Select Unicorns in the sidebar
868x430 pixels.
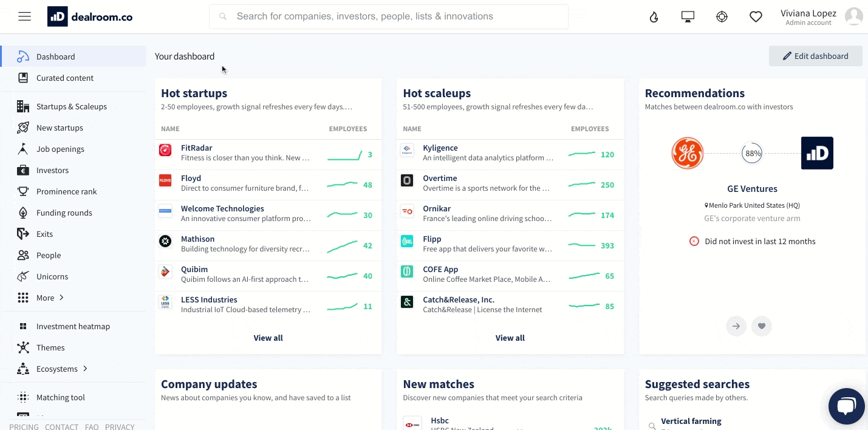(x=52, y=276)
